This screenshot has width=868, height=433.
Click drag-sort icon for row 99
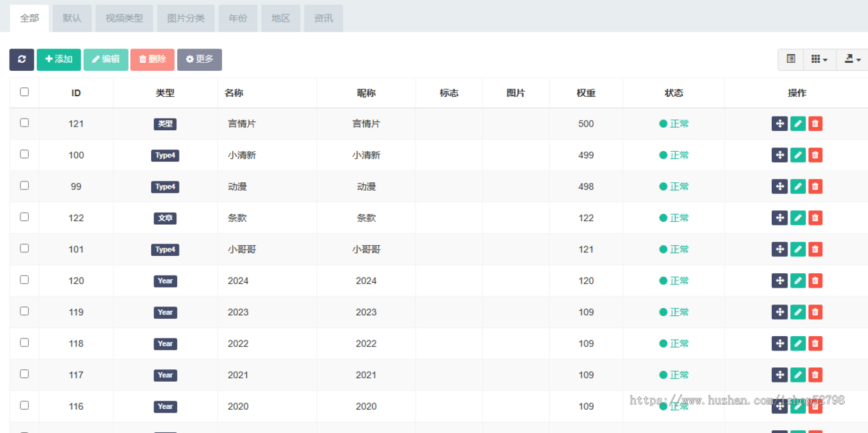pyautogui.click(x=780, y=187)
